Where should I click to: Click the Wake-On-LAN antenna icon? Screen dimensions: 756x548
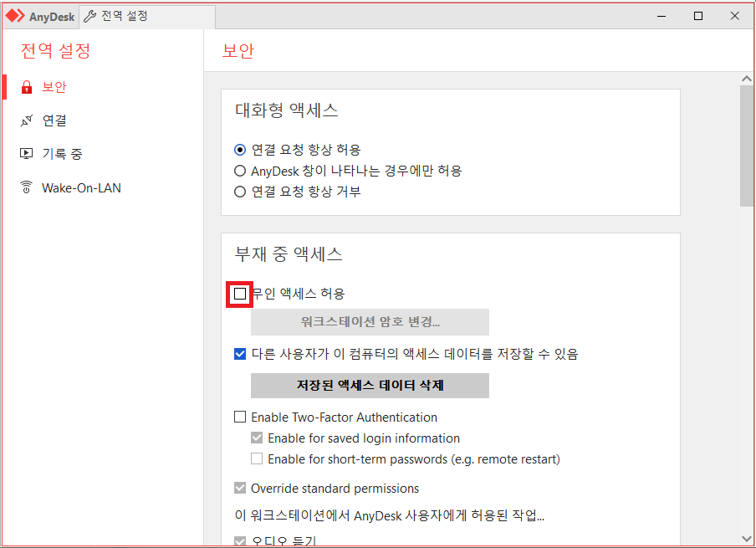[x=27, y=187]
